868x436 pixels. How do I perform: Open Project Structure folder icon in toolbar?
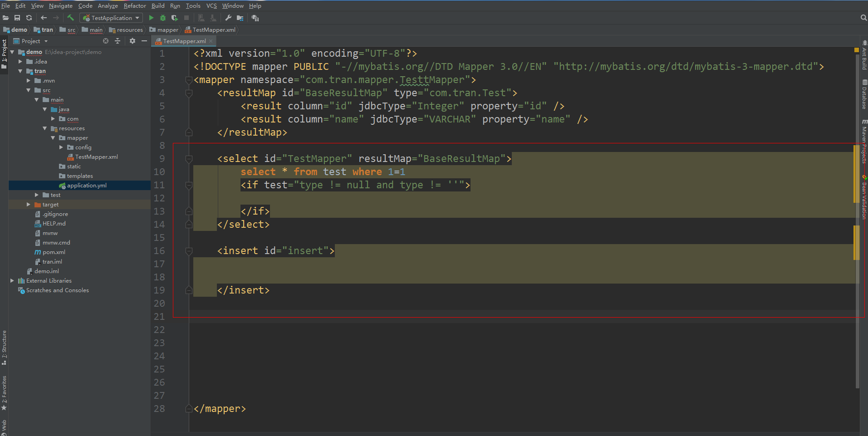tap(240, 18)
